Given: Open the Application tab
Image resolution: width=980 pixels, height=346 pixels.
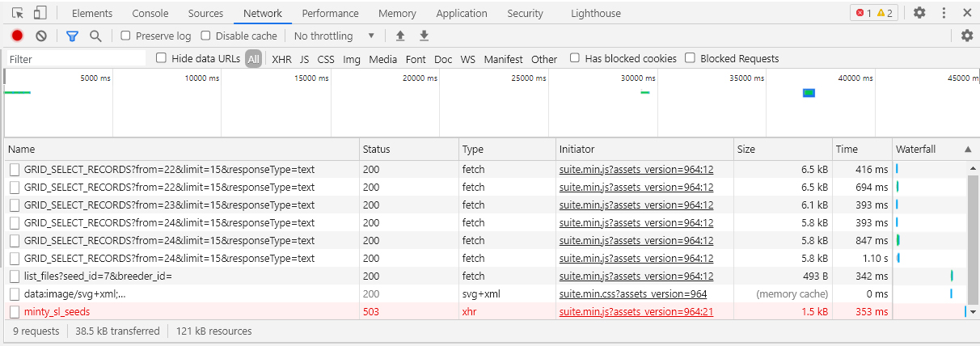Looking at the screenshot, I should coord(461,13).
